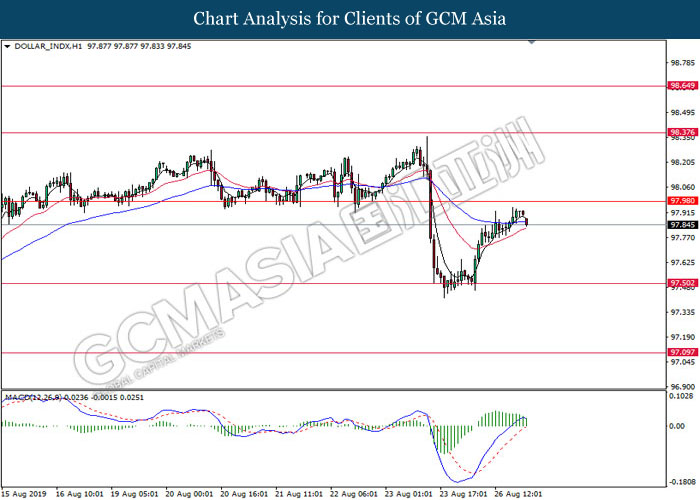Click the DOLLAR_INDX,H1 symbol label
The height and width of the screenshot is (500, 700).
47,46
